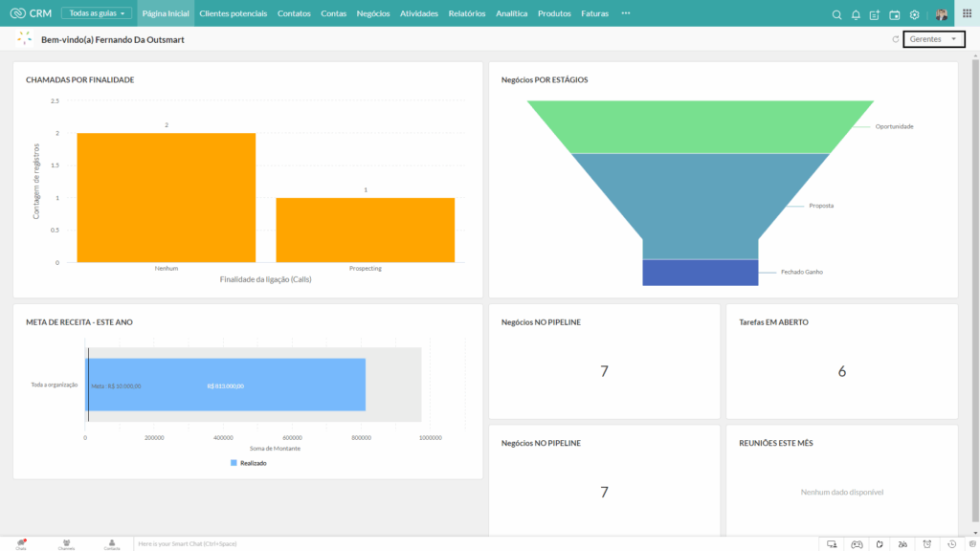980x551 pixels.
Task: Open the Todas as guias dropdown
Action: coord(97,13)
